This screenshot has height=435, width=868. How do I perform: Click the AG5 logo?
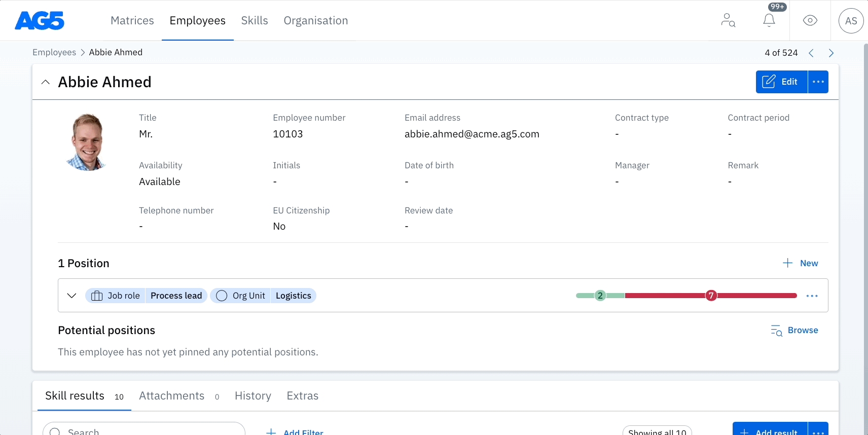(40, 21)
